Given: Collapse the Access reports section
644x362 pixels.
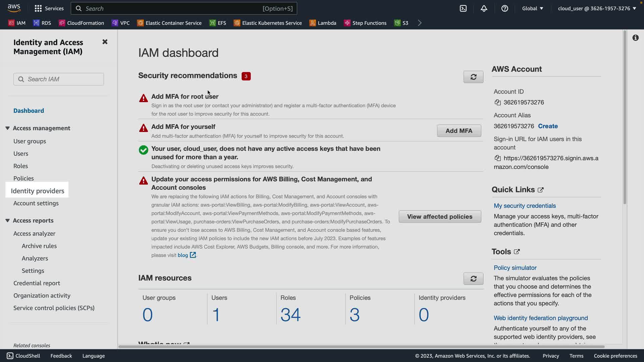Looking at the screenshot, I should pos(7,221).
